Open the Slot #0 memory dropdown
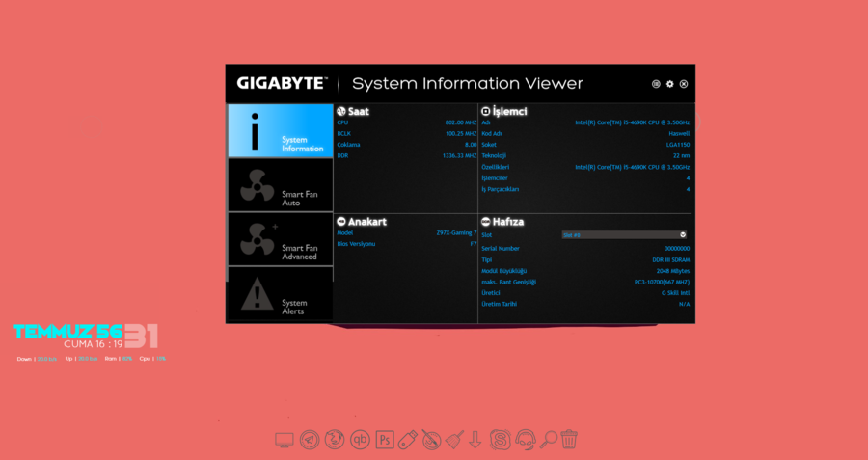Screen dimensions: 868x460 [x=624, y=234]
